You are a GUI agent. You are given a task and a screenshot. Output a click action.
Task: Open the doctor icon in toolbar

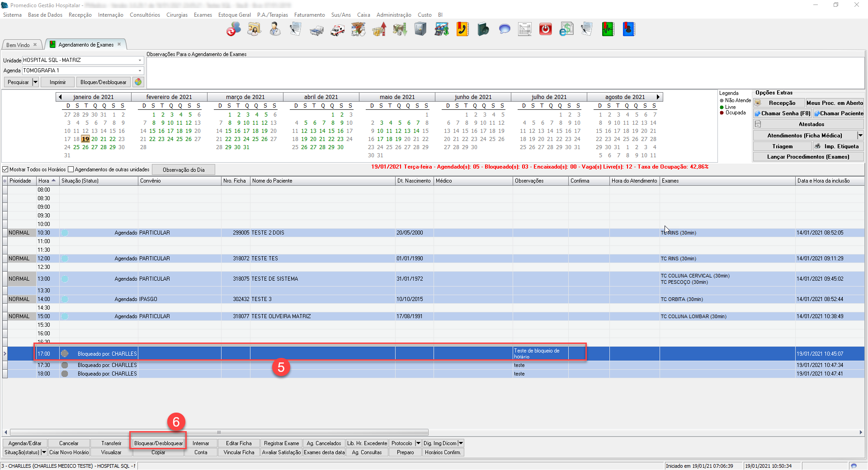(274, 30)
